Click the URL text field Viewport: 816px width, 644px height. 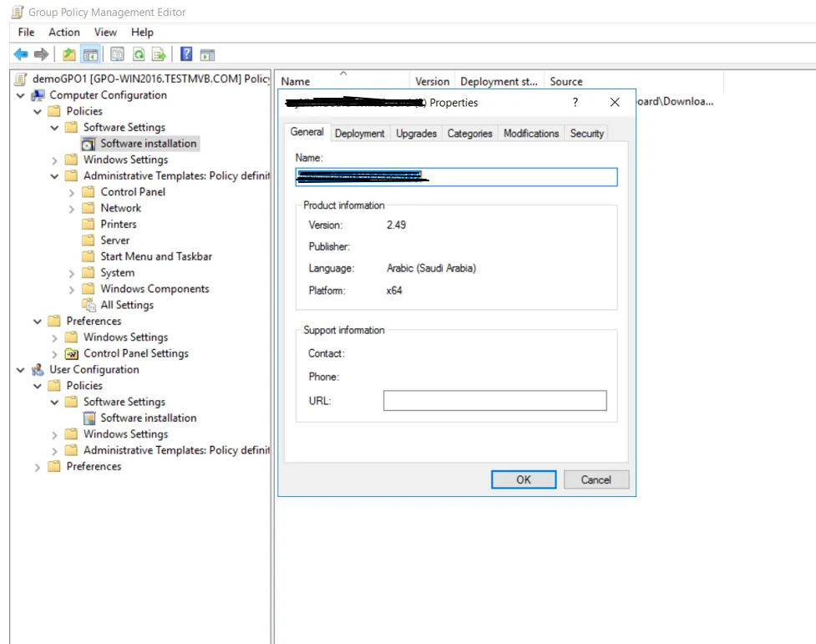click(x=494, y=401)
